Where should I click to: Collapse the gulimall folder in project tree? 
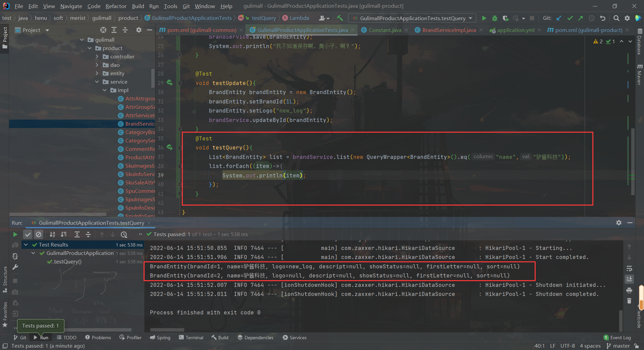tap(82, 40)
